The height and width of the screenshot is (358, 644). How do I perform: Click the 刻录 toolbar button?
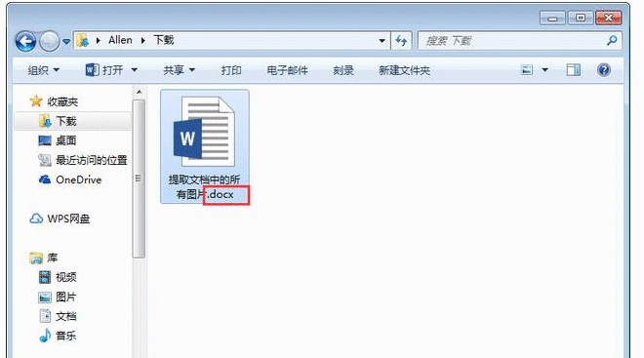coord(342,70)
